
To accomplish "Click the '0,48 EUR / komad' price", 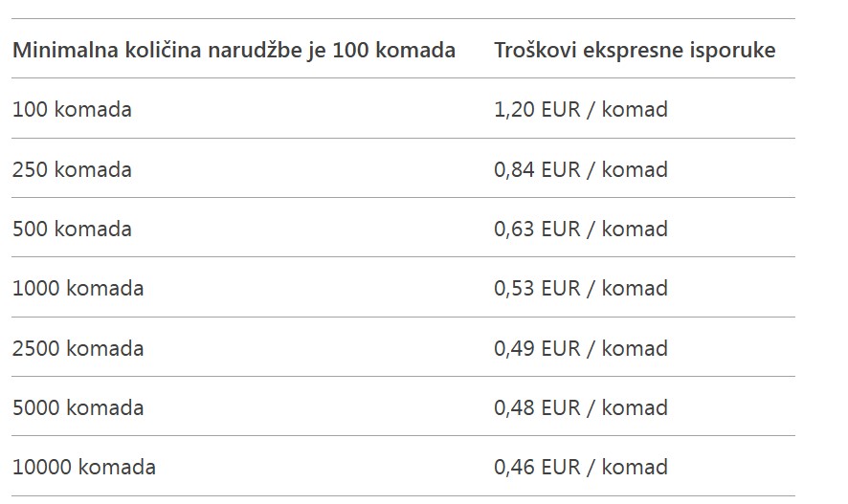I will [580, 407].
